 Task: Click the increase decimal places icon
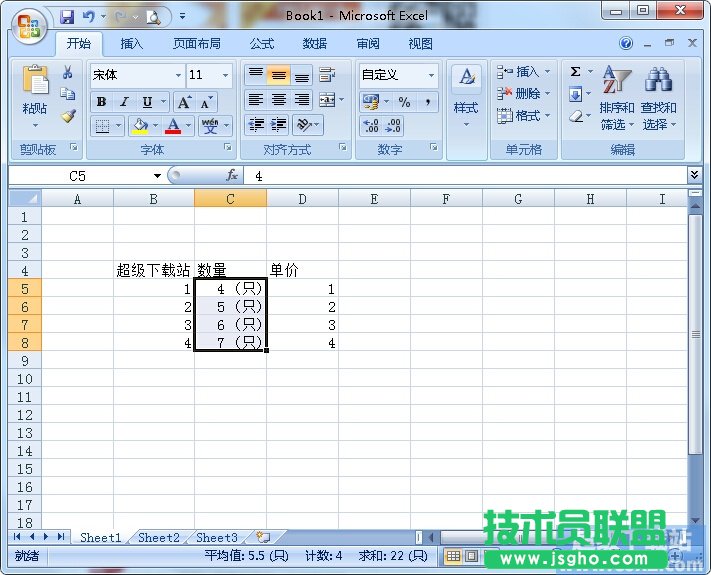(x=370, y=126)
